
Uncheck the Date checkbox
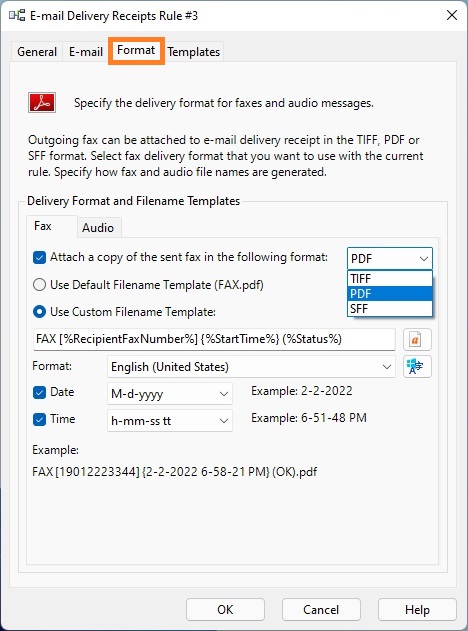39,392
